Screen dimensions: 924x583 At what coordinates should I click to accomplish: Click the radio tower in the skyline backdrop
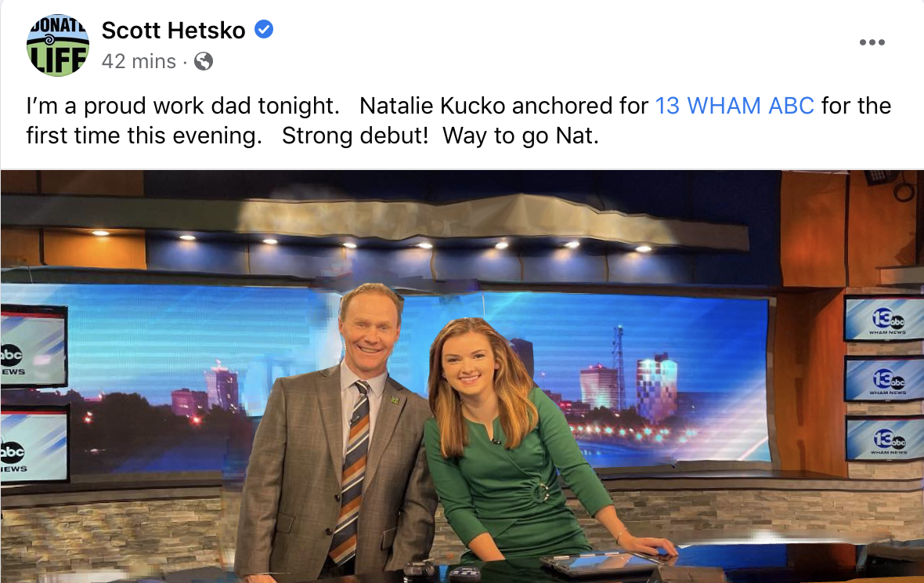point(618,367)
